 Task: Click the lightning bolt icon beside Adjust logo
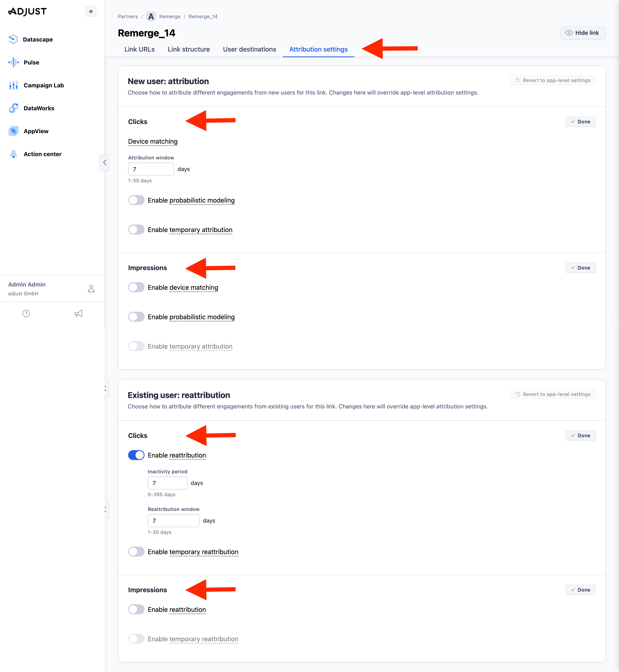(x=90, y=11)
